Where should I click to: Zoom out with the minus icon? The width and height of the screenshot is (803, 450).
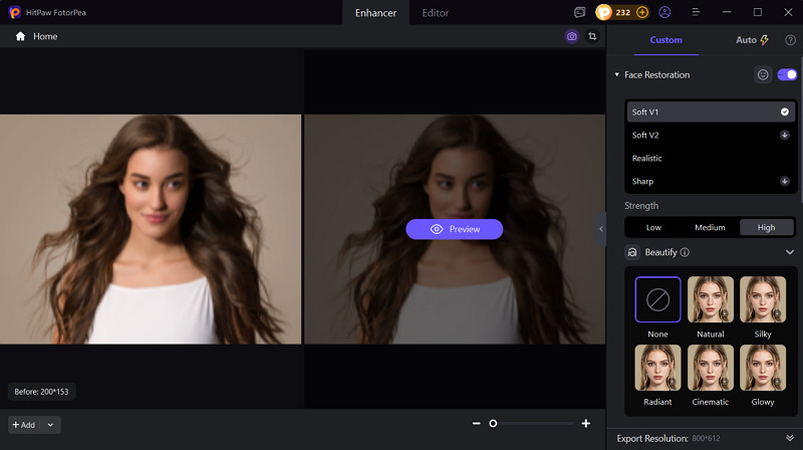tap(476, 423)
